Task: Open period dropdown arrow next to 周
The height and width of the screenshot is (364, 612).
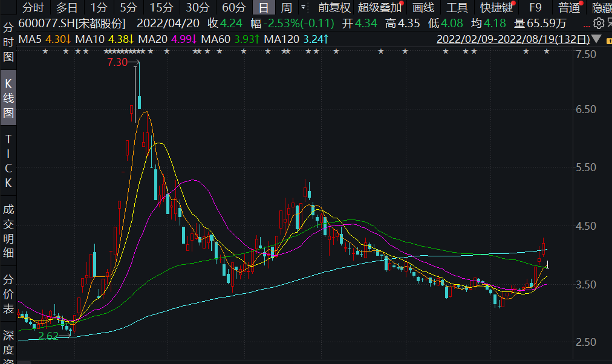Action: coord(304,8)
